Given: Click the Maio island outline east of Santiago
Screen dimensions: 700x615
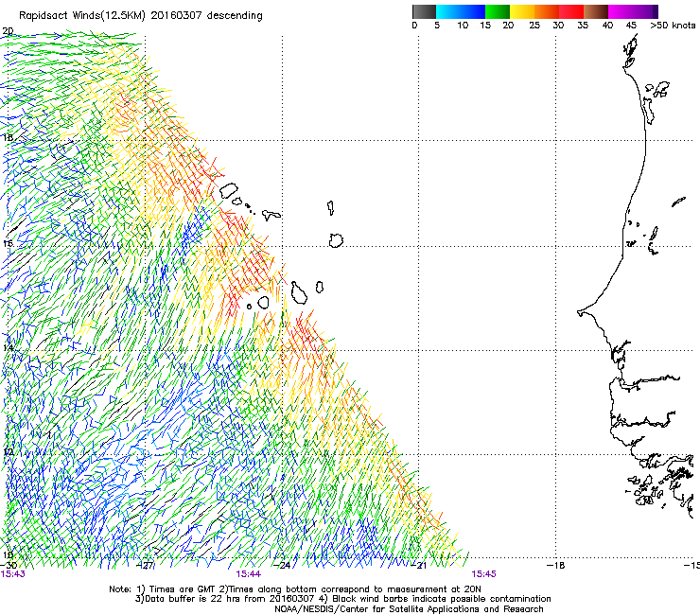Looking at the screenshot, I should [x=319, y=288].
